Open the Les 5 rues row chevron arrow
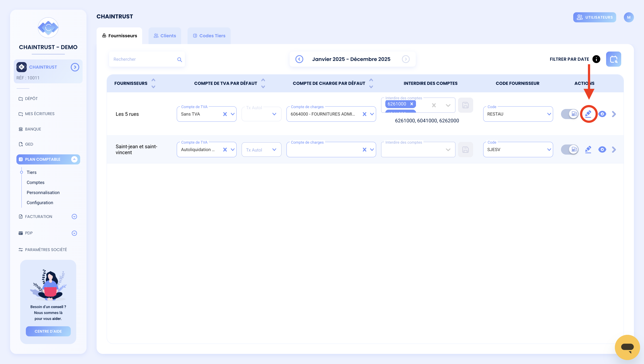Image resolution: width=644 pixels, height=364 pixels. click(x=614, y=114)
